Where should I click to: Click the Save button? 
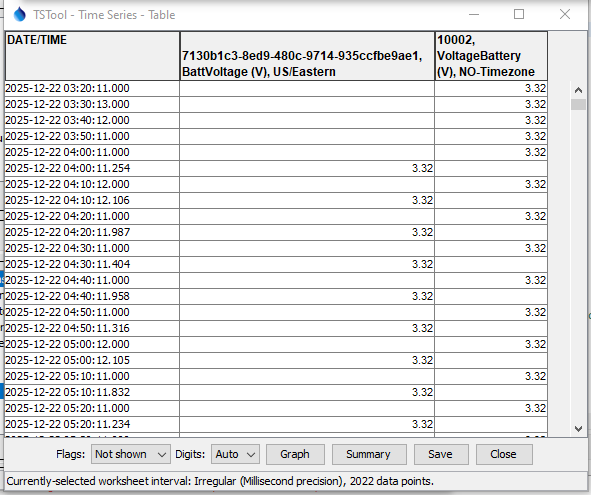[x=441, y=454]
